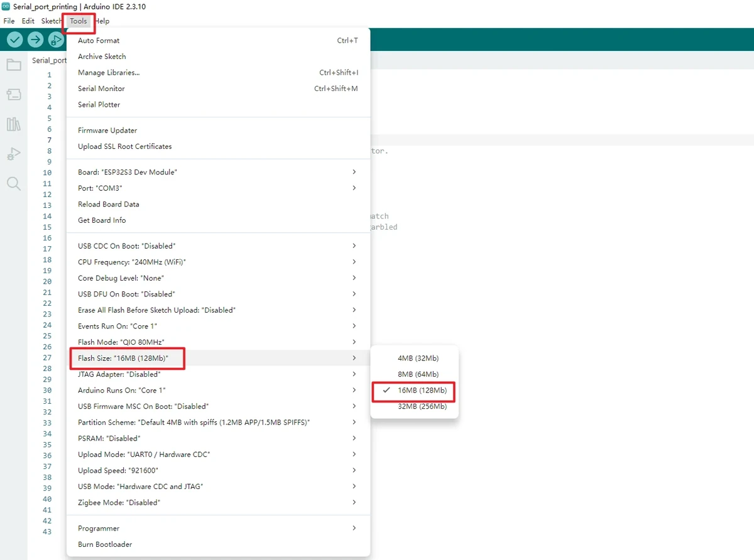
Task: Expand Events Run On "Core 1" submenu
Action: coord(219,326)
